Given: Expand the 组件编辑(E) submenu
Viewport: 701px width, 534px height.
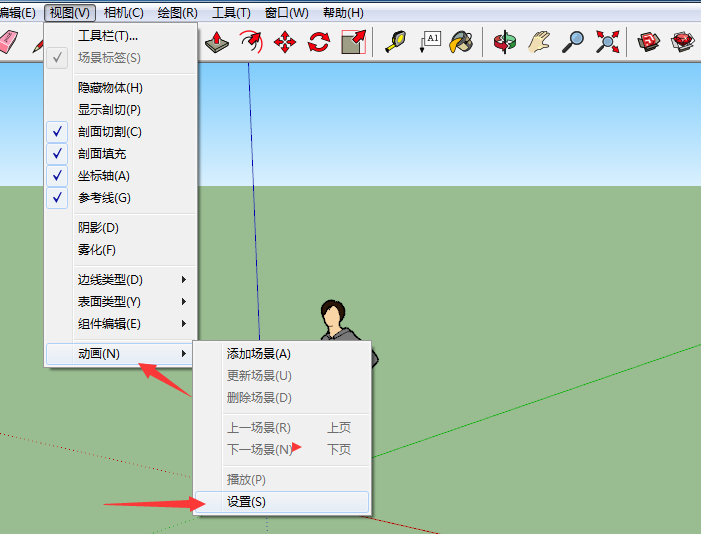Looking at the screenshot, I should (121, 323).
